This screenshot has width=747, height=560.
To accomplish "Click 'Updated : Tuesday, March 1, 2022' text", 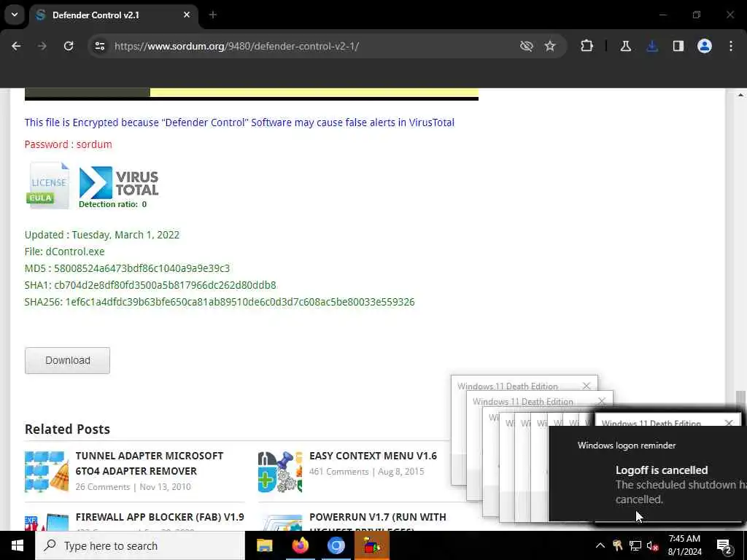I will pos(102,235).
